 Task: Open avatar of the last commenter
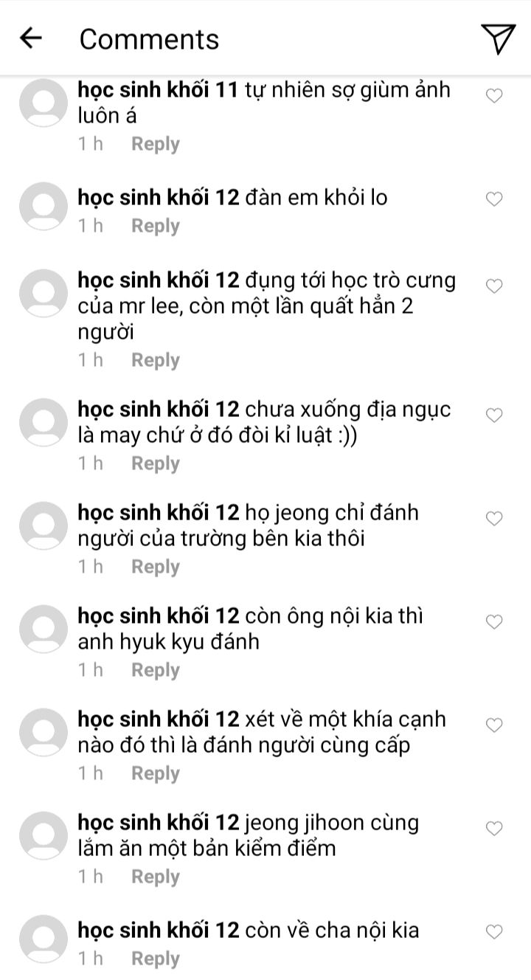pos(43,939)
